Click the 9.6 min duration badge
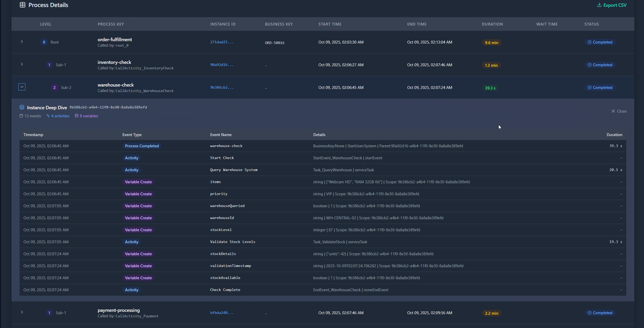 point(491,42)
